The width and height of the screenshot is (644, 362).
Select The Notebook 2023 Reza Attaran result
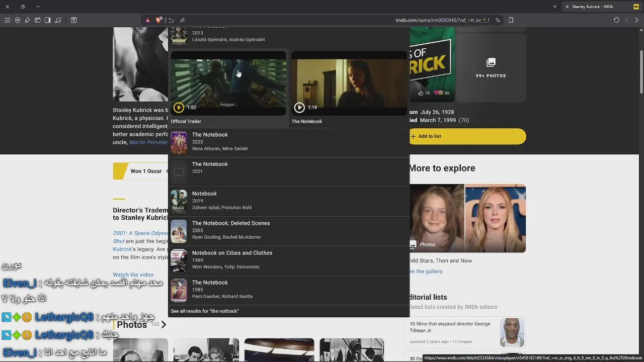click(x=289, y=142)
